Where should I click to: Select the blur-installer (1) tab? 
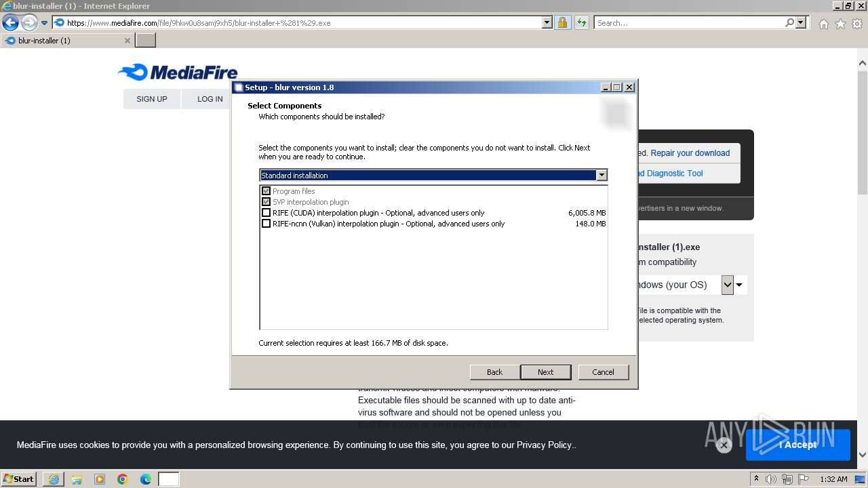[66, 41]
